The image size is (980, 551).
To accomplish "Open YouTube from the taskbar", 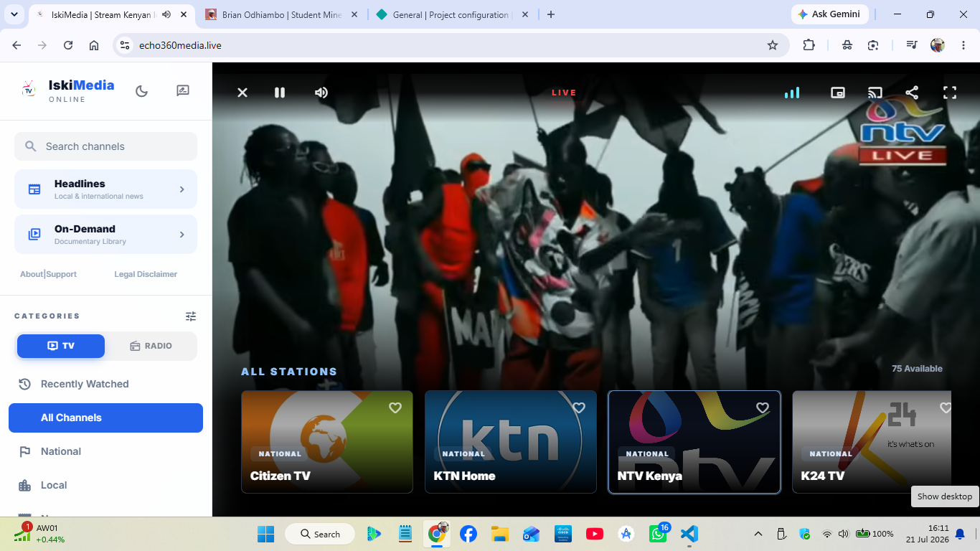I will click(595, 534).
